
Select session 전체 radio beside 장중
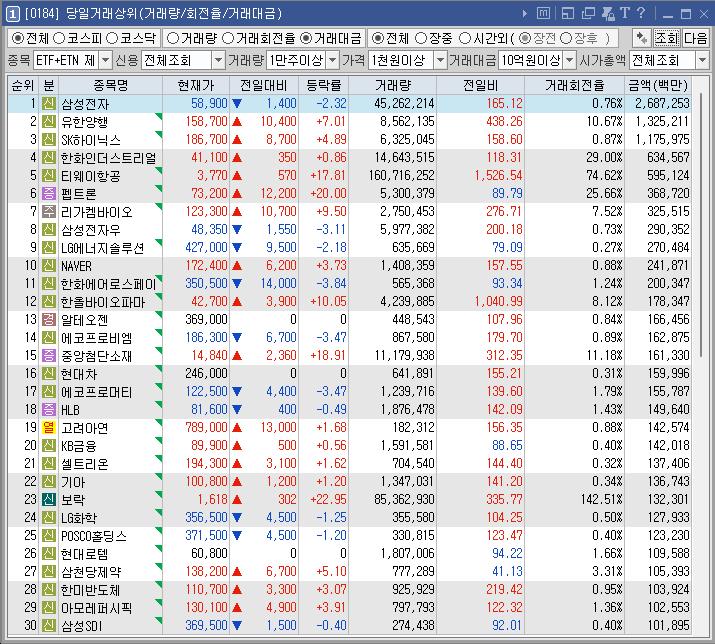(378, 38)
